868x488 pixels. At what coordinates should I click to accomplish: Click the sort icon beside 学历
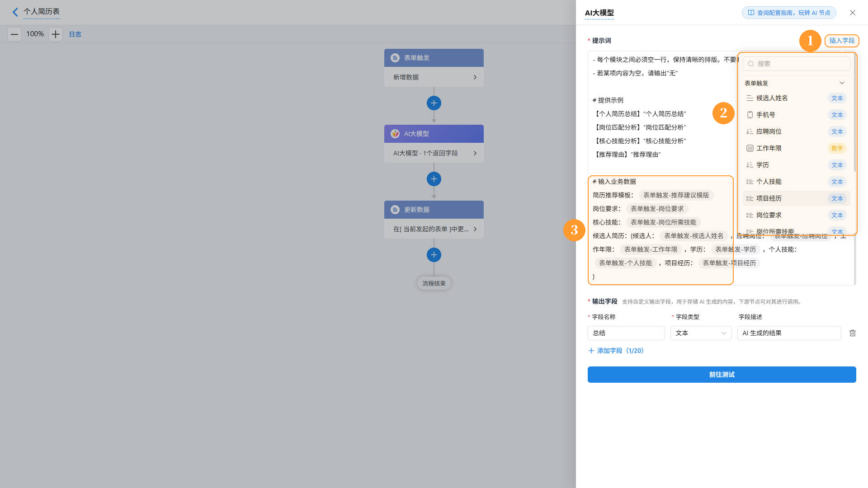(750, 165)
